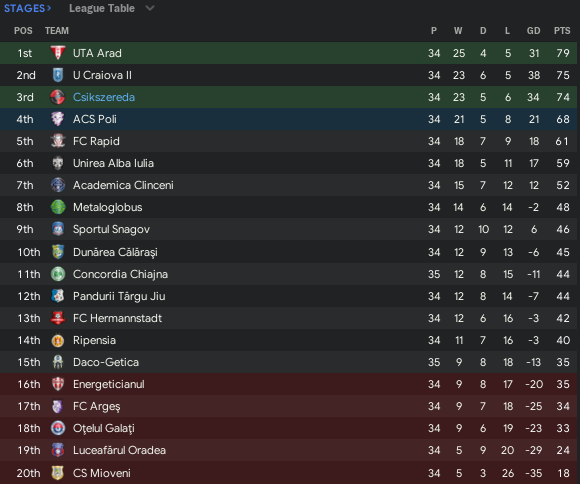The image size is (580, 484).
Task: Click the ACS Poli club crest
Action: pos(58,119)
